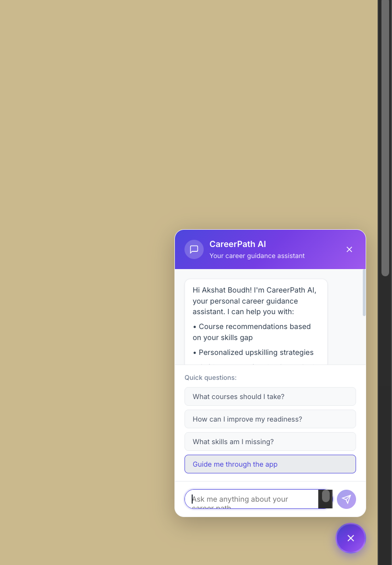Click the 'Course recommendations' bullet text

pyautogui.click(x=252, y=332)
